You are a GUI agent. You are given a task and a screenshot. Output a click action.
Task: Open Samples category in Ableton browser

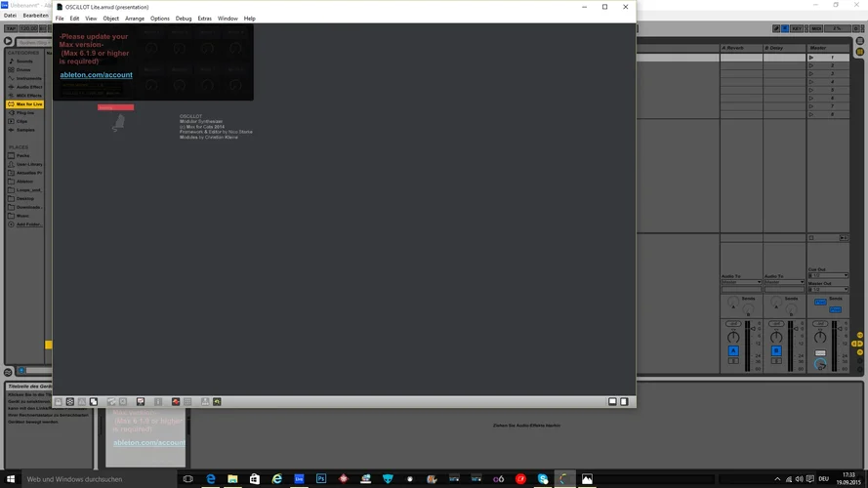point(25,130)
